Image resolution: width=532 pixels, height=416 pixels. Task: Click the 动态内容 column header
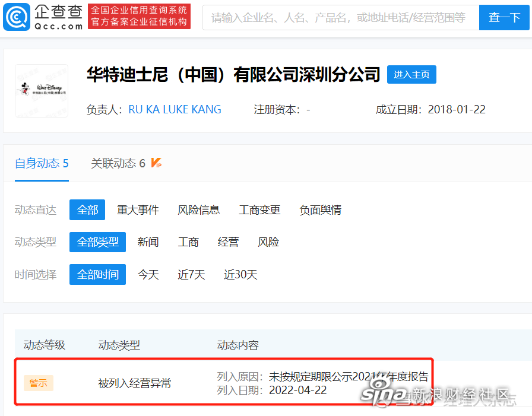(x=238, y=345)
